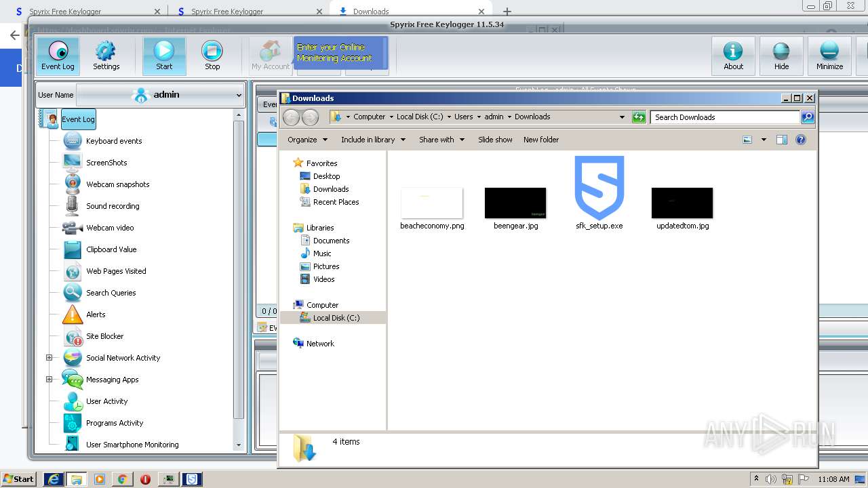The image size is (868, 488).
Task: Open the Event Log toolbar button
Action: (58, 56)
